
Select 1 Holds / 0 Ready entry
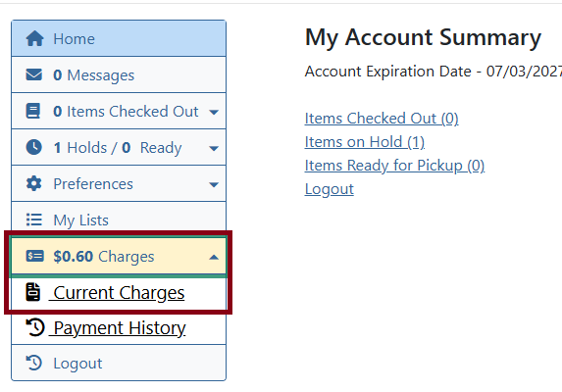[x=119, y=147]
